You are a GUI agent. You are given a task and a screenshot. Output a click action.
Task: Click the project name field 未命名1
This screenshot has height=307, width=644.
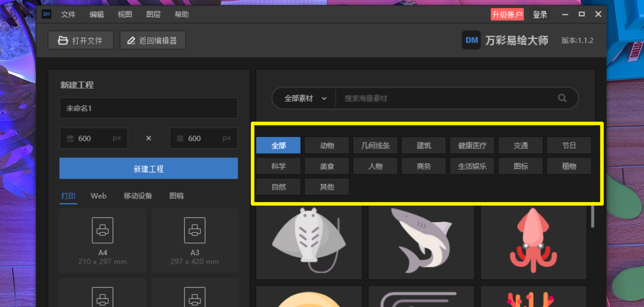148,108
